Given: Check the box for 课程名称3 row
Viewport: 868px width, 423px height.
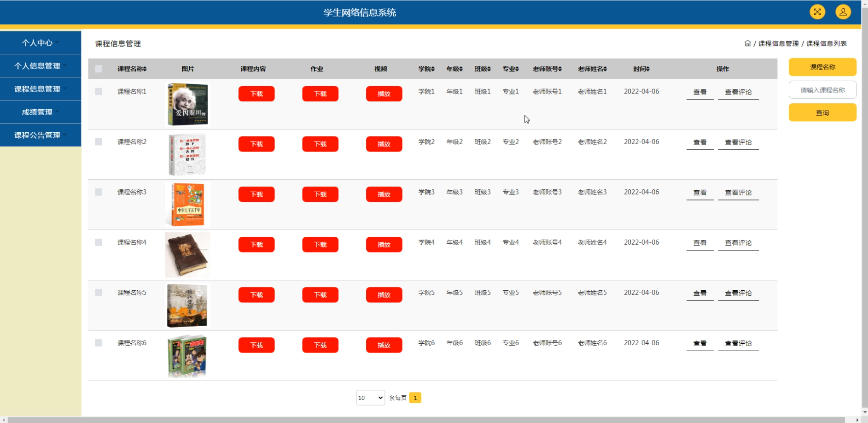Looking at the screenshot, I should click(x=99, y=192).
